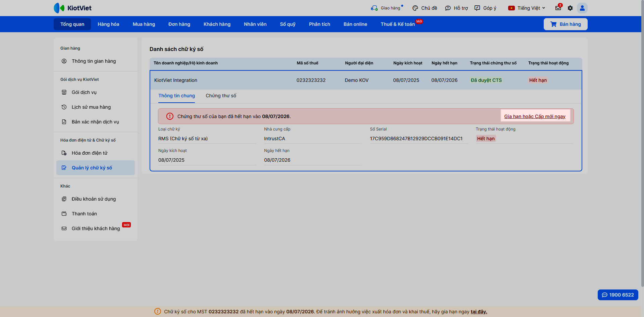The height and width of the screenshot is (317, 644).
Task: Click tax code 0232323232 in table row
Action: (x=311, y=80)
